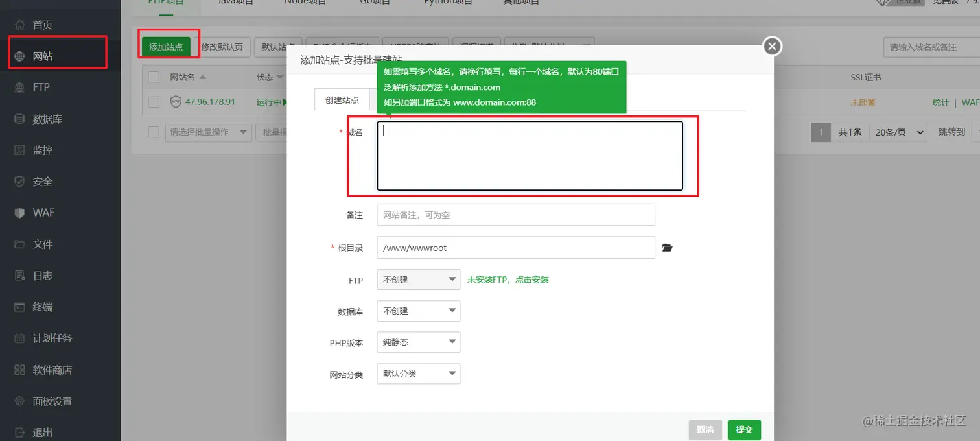Image resolution: width=980 pixels, height=441 pixels.
Task: Open the 计划任务 scheduled tasks icon
Action: pyautogui.click(x=19, y=338)
